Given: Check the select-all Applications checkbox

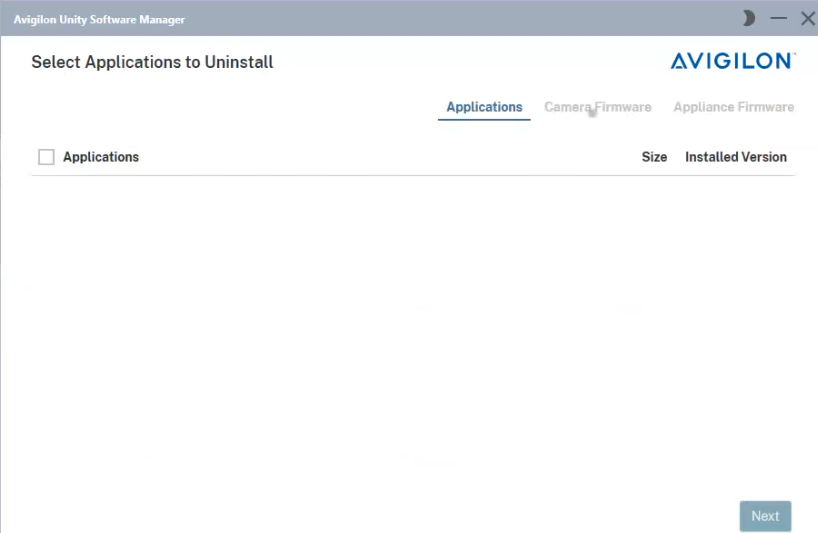Looking at the screenshot, I should pos(46,157).
